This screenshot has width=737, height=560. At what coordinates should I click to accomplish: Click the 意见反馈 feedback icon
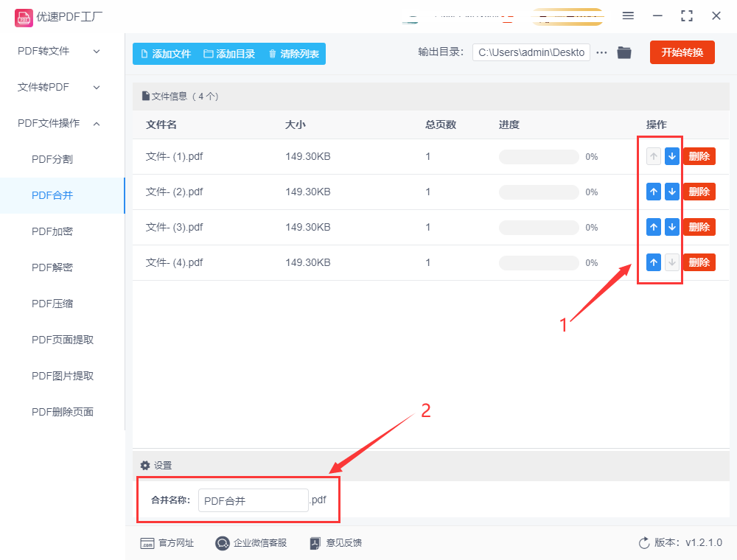pos(315,543)
